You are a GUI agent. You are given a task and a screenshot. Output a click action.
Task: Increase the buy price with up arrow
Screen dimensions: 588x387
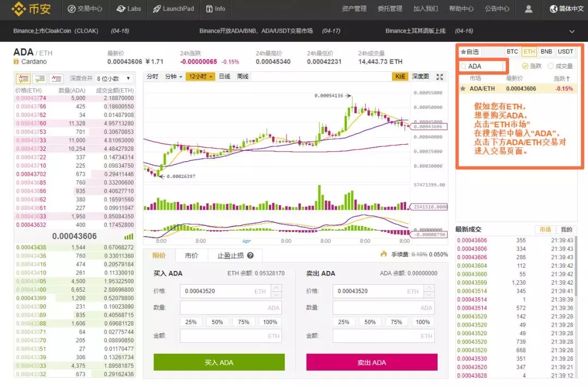277,287
